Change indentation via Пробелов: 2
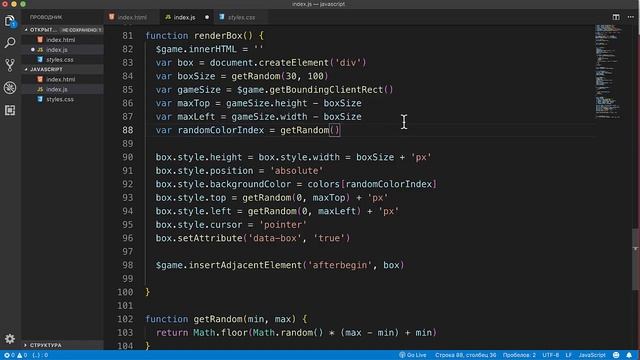 pyautogui.click(x=519, y=355)
